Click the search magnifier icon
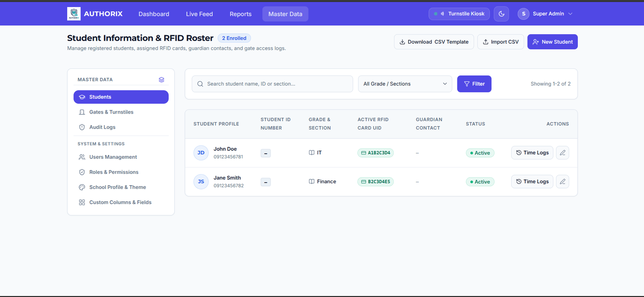This screenshot has width=644, height=297. 200,84
